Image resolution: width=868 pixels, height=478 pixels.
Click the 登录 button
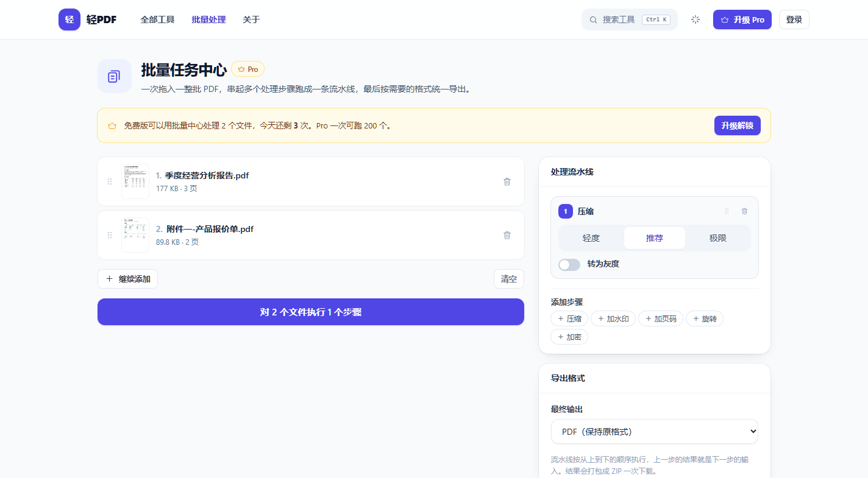(794, 19)
